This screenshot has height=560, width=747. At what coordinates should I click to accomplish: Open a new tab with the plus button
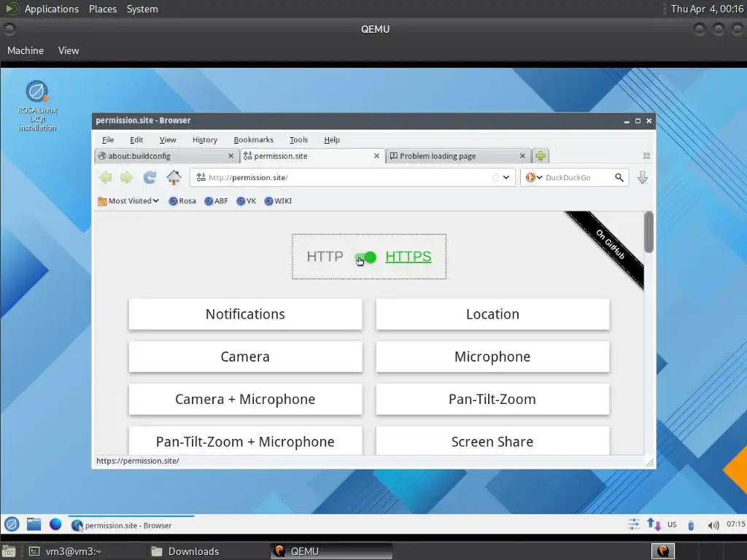coord(541,156)
